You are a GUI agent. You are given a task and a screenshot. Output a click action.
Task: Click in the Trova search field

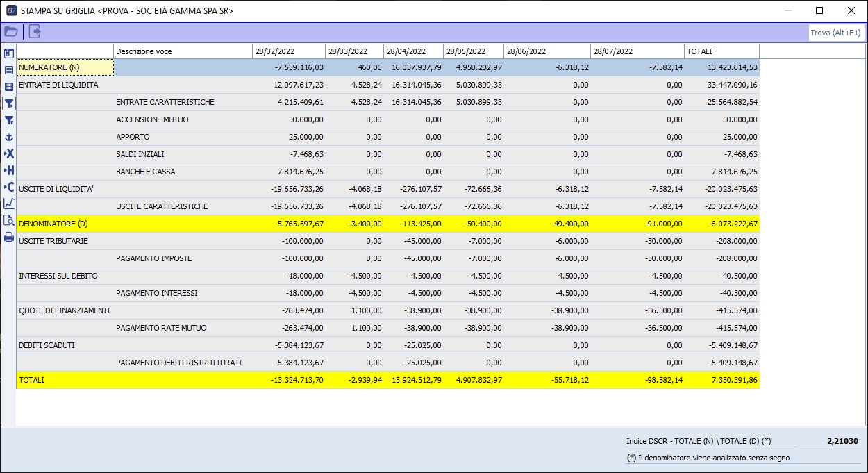pyautogui.click(x=836, y=33)
